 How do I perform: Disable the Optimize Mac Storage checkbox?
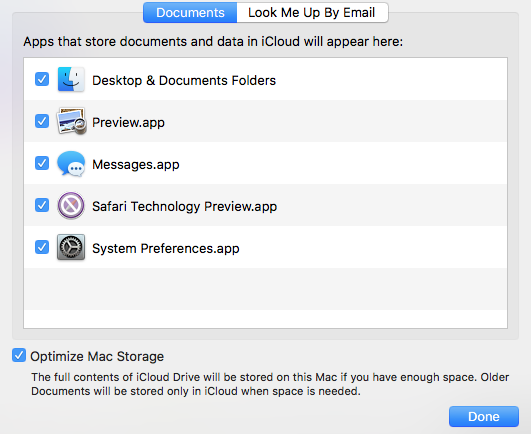tap(19, 355)
